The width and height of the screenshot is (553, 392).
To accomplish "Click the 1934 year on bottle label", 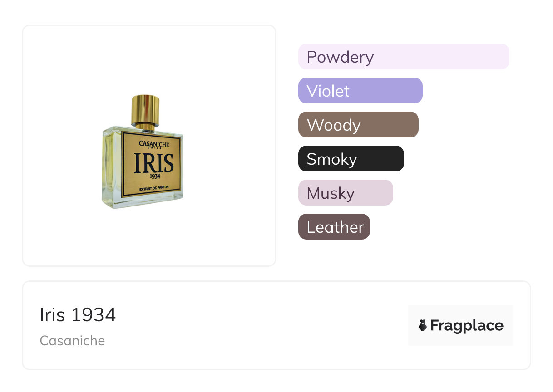I will [x=154, y=177].
